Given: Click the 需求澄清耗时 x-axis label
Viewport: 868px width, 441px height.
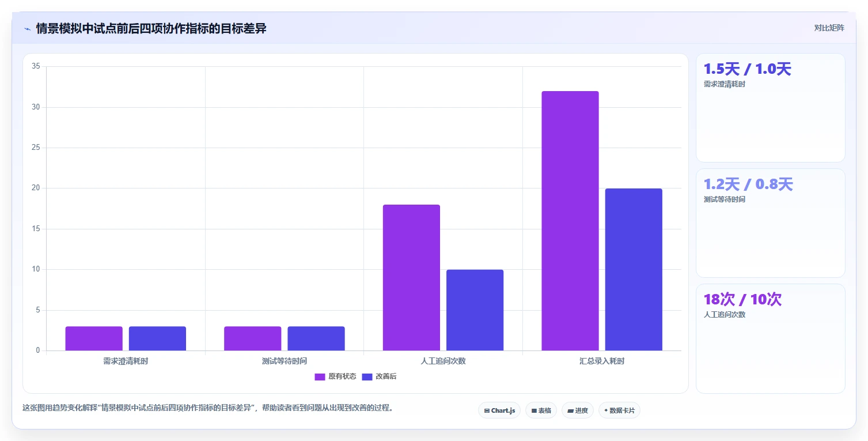Looking at the screenshot, I should (126, 361).
